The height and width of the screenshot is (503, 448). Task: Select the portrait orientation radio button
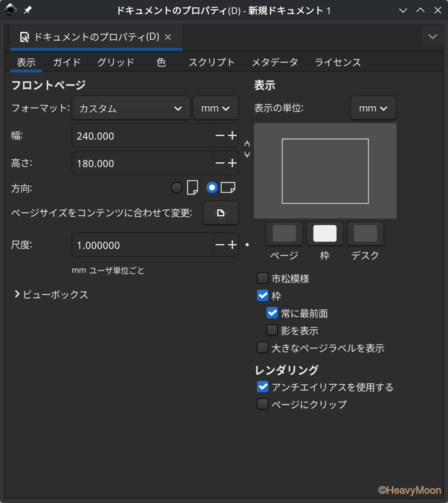click(177, 188)
